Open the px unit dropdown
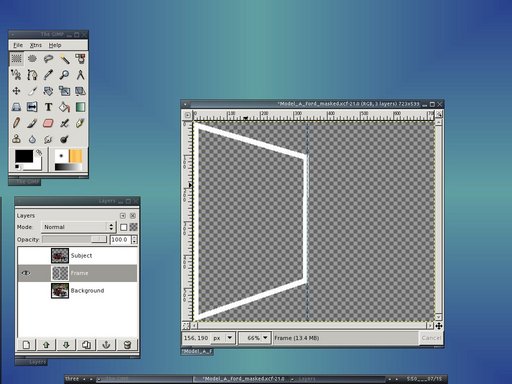This screenshot has width=512, height=384. (223, 338)
